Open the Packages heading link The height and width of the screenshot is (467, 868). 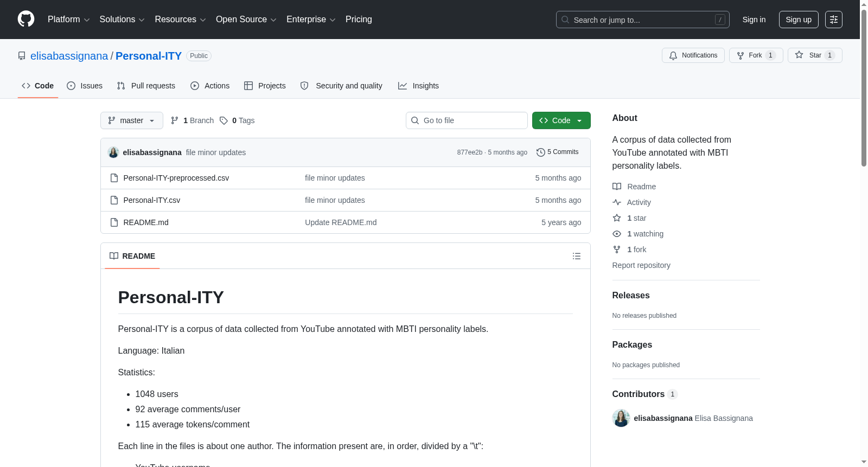click(632, 345)
